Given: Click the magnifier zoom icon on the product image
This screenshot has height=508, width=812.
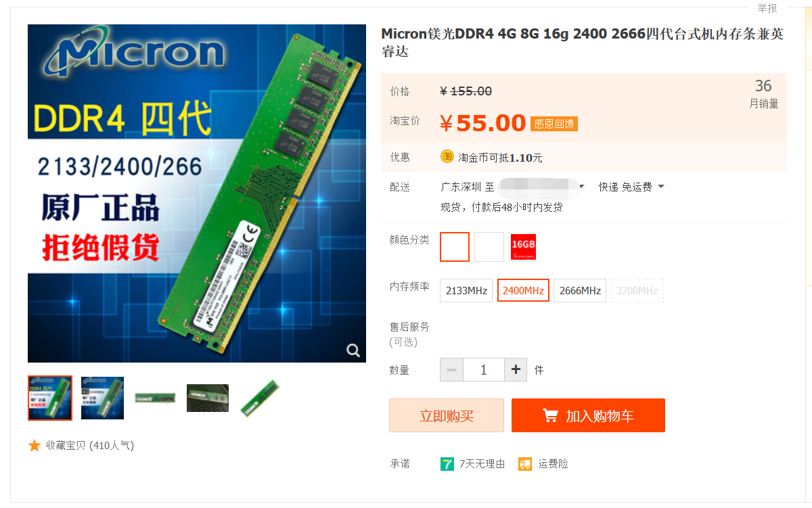Looking at the screenshot, I should click(x=353, y=350).
